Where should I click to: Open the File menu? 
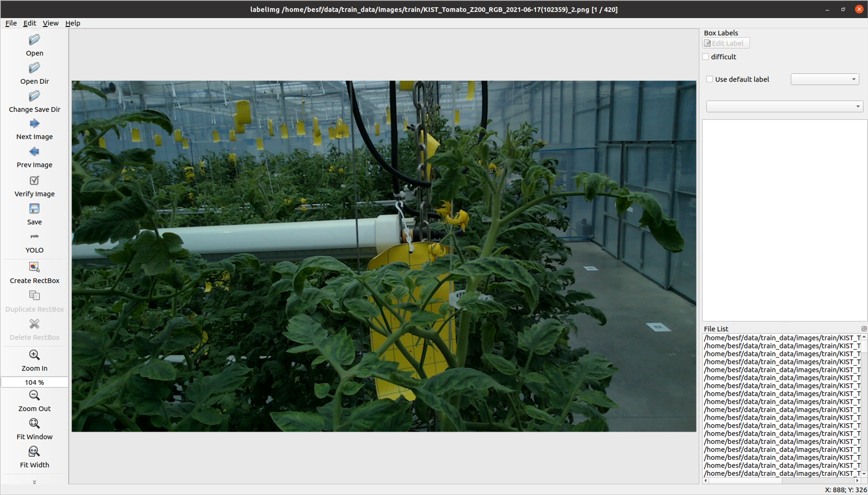pyautogui.click(x=11, y=23)
